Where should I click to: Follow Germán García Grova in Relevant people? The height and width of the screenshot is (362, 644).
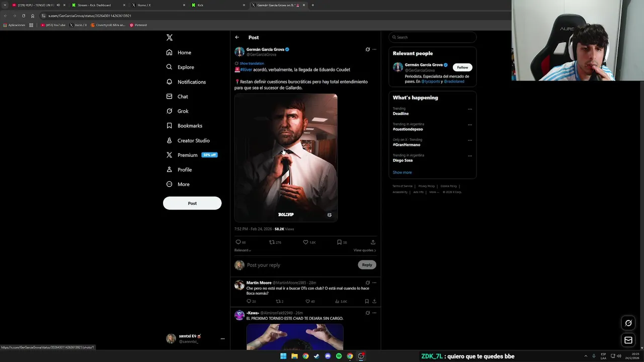coord(462,67)
